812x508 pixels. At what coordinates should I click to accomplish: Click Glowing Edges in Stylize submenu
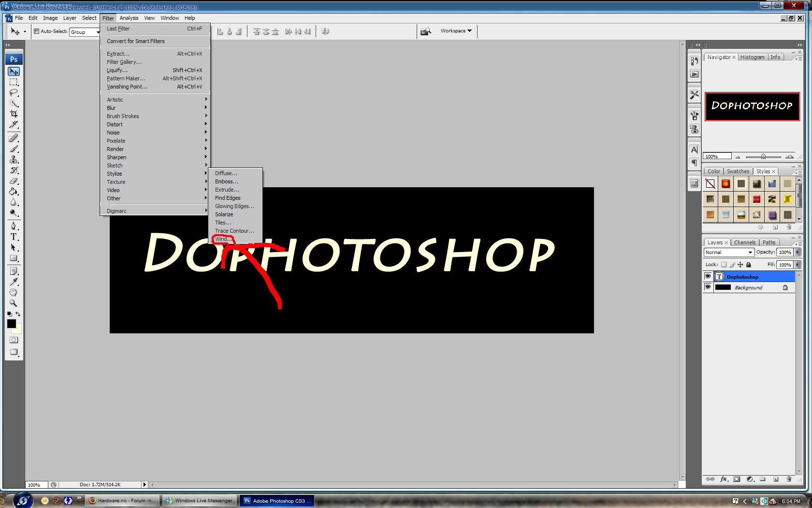tap(235, 206)
